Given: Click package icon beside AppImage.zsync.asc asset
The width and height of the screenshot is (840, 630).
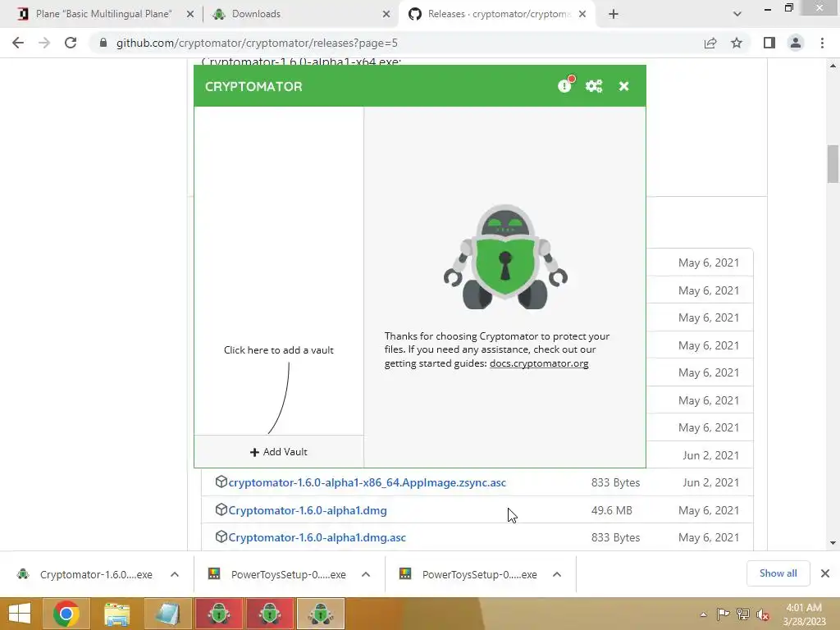Looking at the screenshot, I should point(221,482).
